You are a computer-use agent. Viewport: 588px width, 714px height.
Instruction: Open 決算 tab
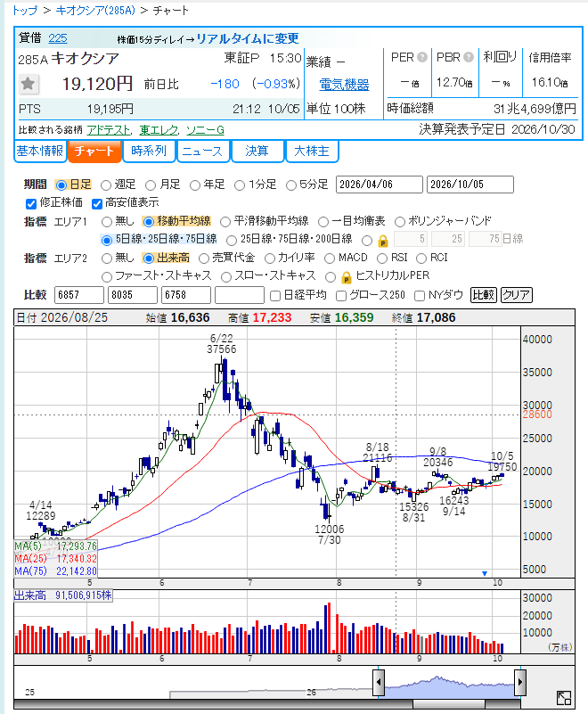click(x=257, y=151)
